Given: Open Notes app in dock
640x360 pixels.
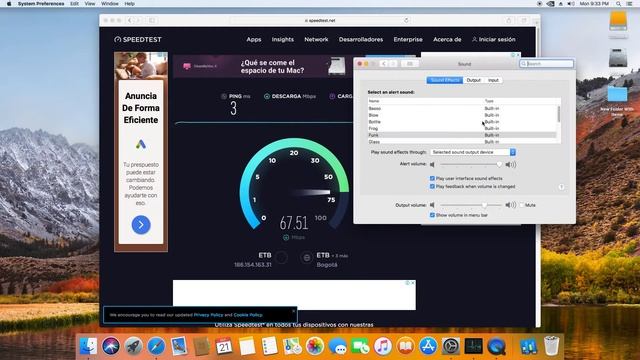Looking at the screenshot, I should (x=247, y=347).
